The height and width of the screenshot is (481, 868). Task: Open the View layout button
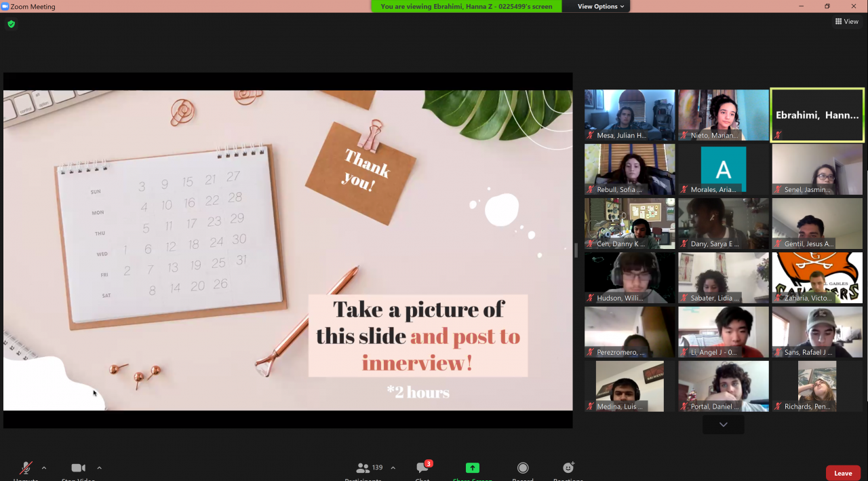[847, 22]
